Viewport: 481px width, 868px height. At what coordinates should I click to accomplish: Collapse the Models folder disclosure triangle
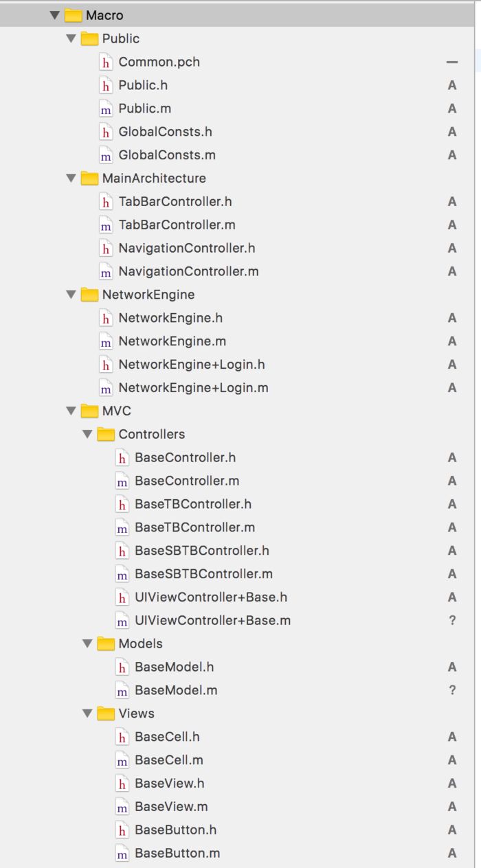click(87, 644)
